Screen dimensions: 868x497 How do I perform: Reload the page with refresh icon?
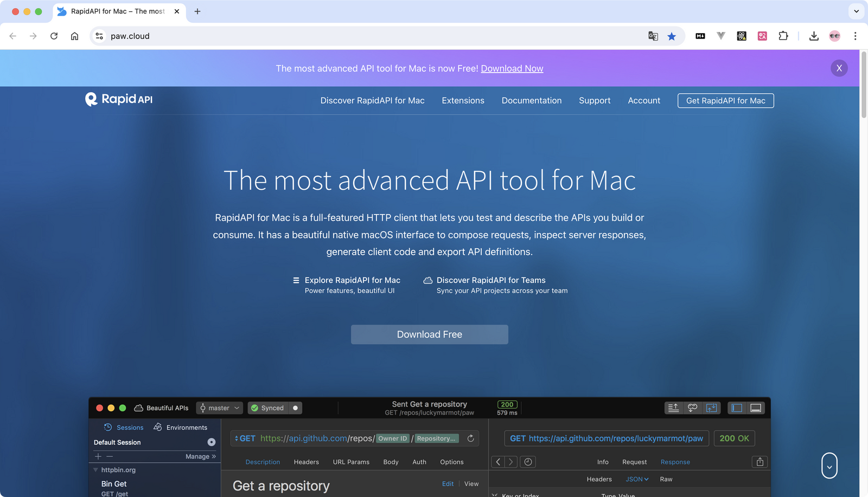point(54,36)
